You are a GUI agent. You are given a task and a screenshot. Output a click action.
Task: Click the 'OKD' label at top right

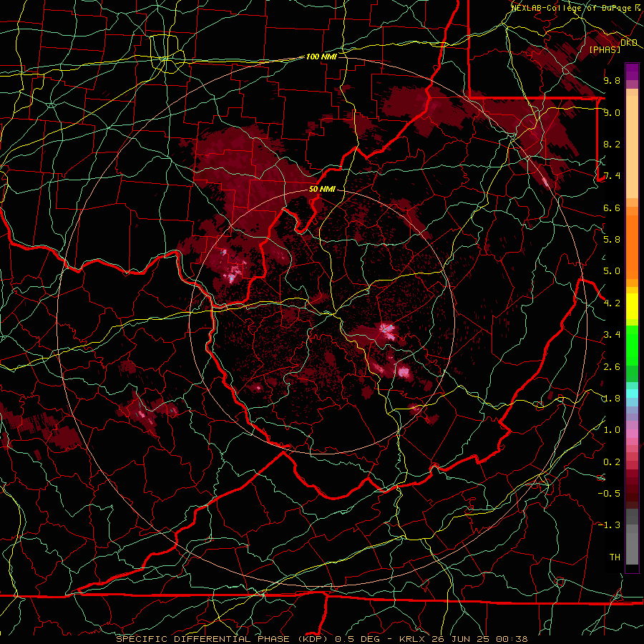pyautogui.click(x=629, y=42)
